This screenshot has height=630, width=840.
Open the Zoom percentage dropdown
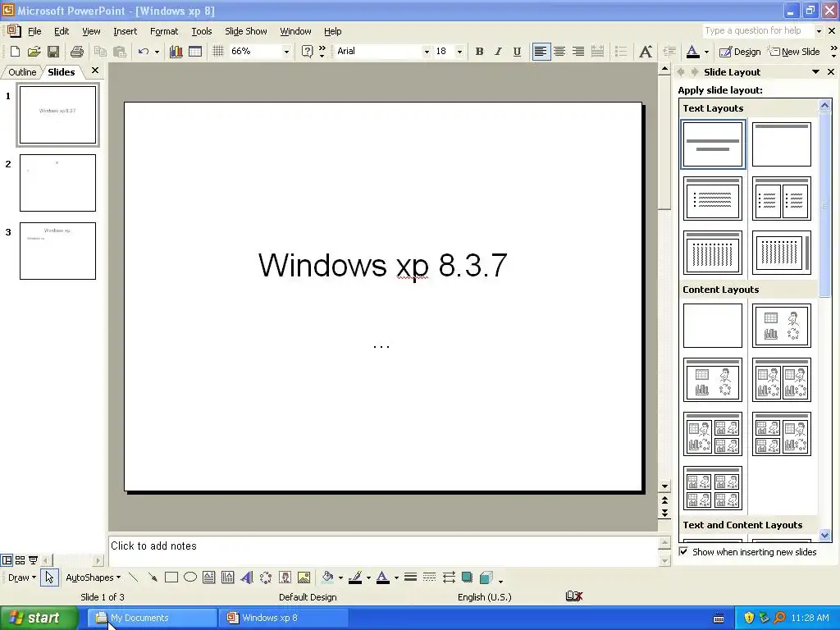(286, 52)
